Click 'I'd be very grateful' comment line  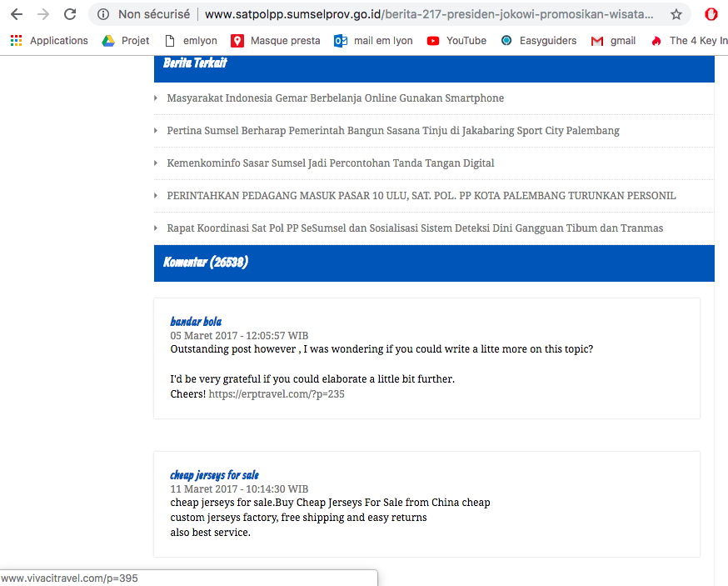[x=312, y=379]
